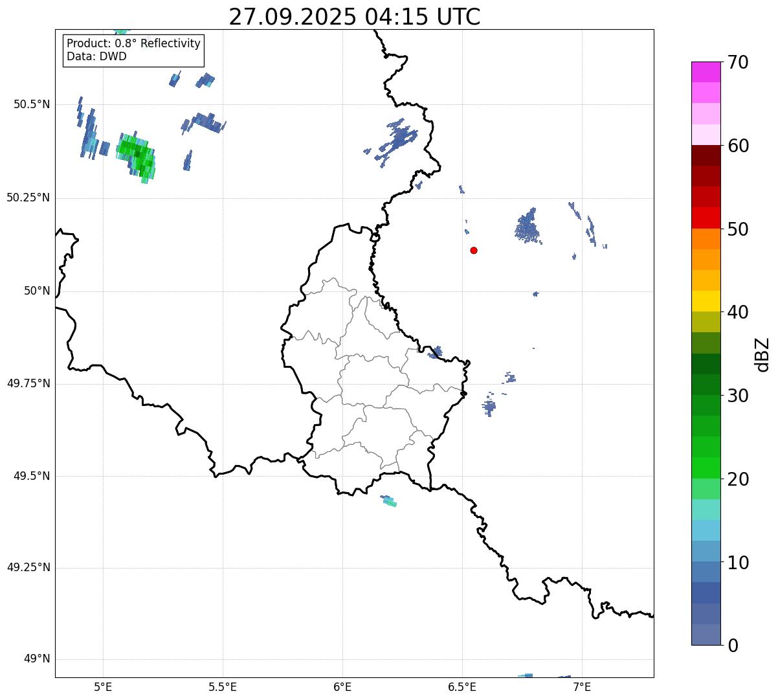This screenshot has height=700, width=778.
Task: Click the timestamp title 27.09.2025 04:15 UTC
Action: tap(355, 17)
